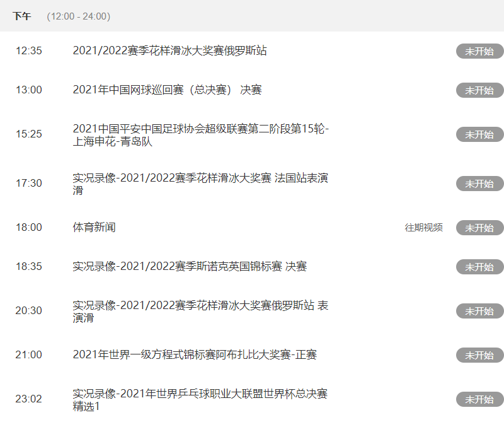Viewport: 504px width, 427px height.
Task: Click 未开始 button for 13:00 tennis final
Action: point(479,90)
